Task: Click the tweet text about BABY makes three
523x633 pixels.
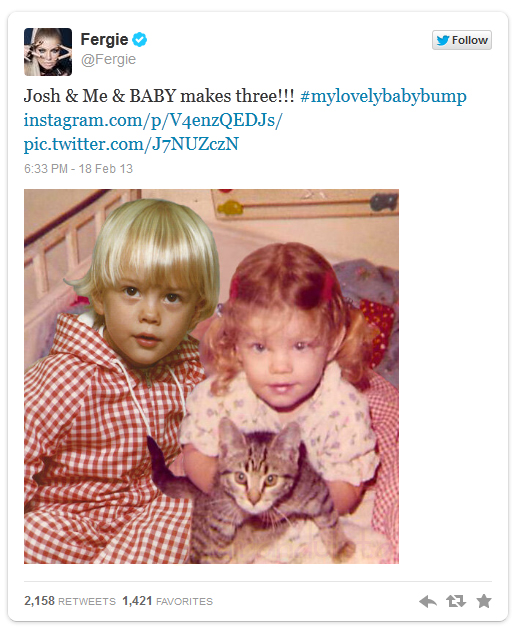Action: coord(159,96)
